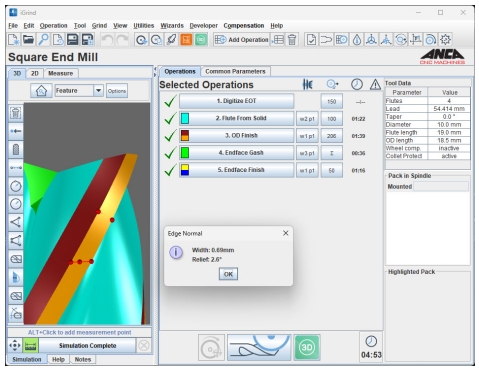The image size is (479, 371).
Task: Open the Wizards menu
Action: (172, 26)
